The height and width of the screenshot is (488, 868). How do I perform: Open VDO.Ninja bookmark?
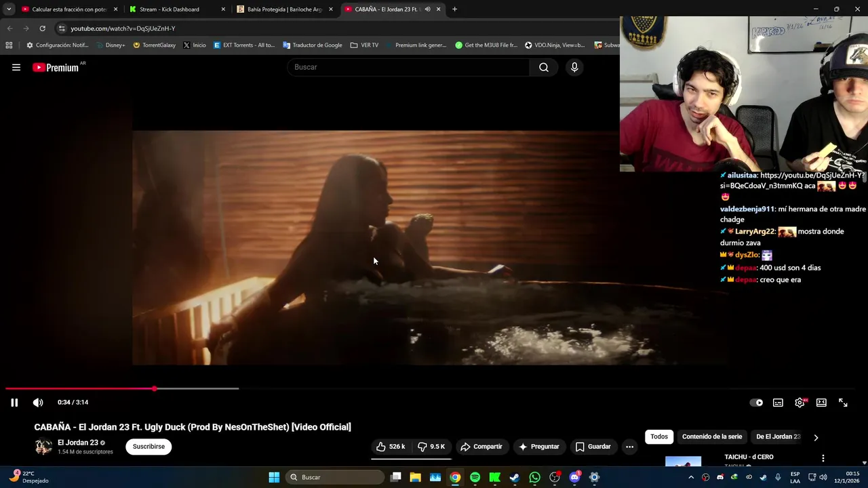click(x=555, y=45)
